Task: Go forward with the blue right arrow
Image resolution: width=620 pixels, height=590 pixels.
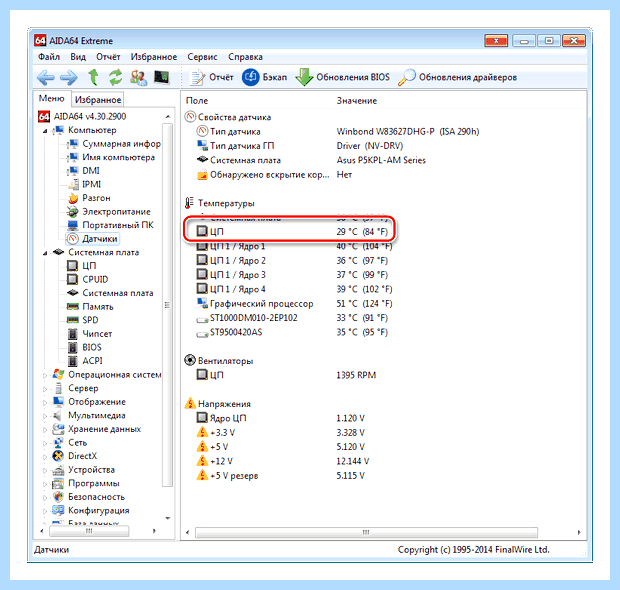Action: coord(69,78)
